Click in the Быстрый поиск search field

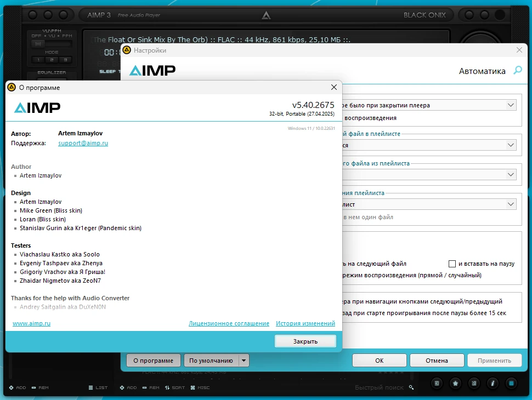(379, 387)
